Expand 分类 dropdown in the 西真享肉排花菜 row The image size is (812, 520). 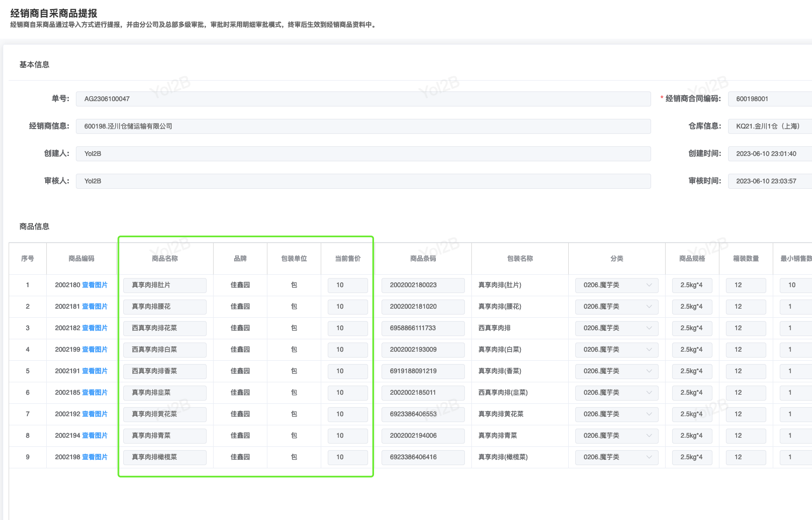point(617,328)
